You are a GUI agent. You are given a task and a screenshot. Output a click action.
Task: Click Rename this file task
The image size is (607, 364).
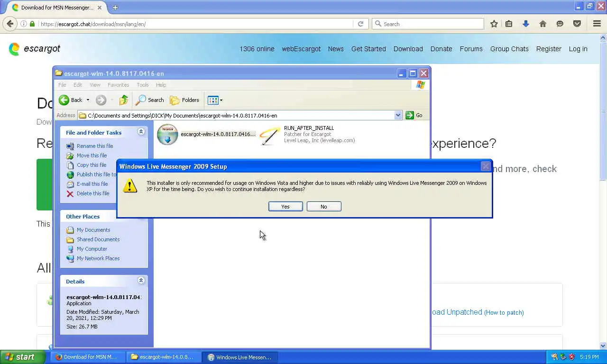[95, 146]
